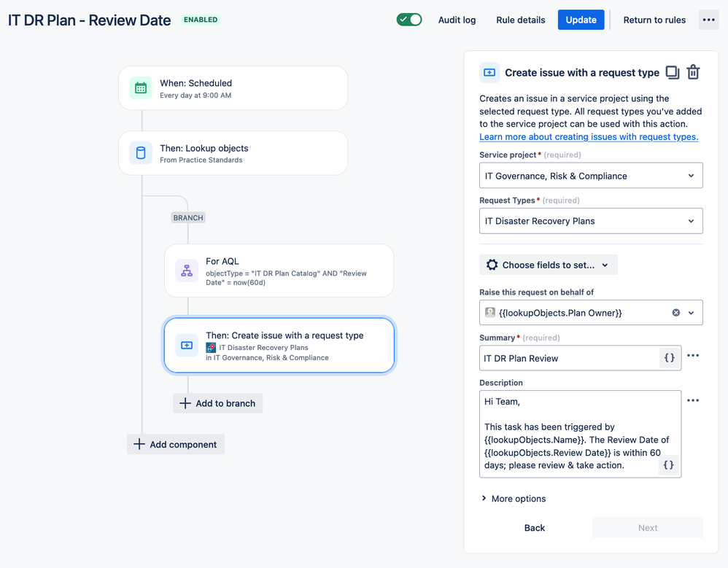
Task: Click the ENABLED status badge
Action: click(201, 20)
